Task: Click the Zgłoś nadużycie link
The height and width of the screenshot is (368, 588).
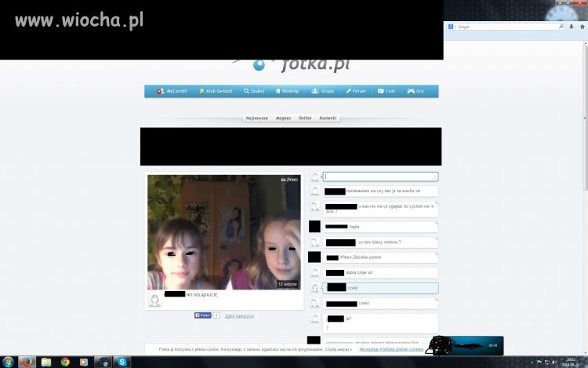Action: 239,316
